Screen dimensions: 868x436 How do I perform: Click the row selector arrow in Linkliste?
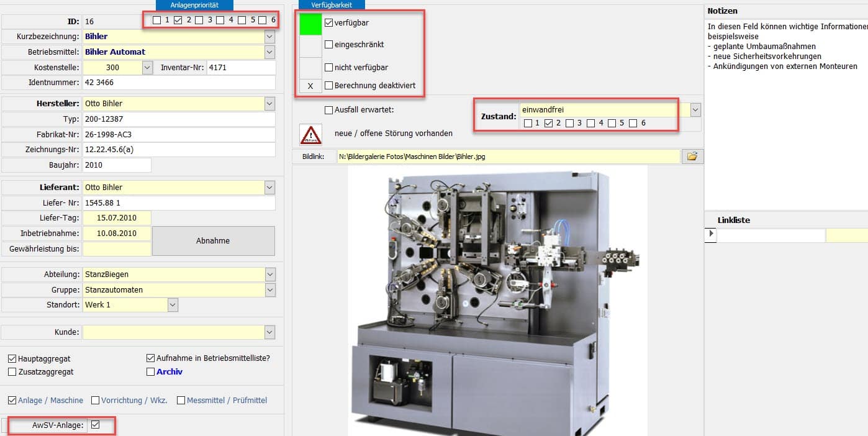(711, 235)
